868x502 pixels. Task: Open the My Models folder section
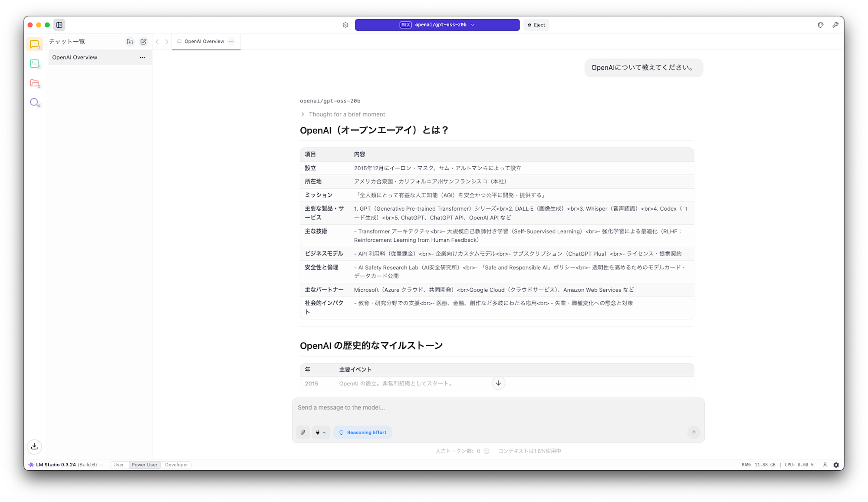tap(34, 83)
